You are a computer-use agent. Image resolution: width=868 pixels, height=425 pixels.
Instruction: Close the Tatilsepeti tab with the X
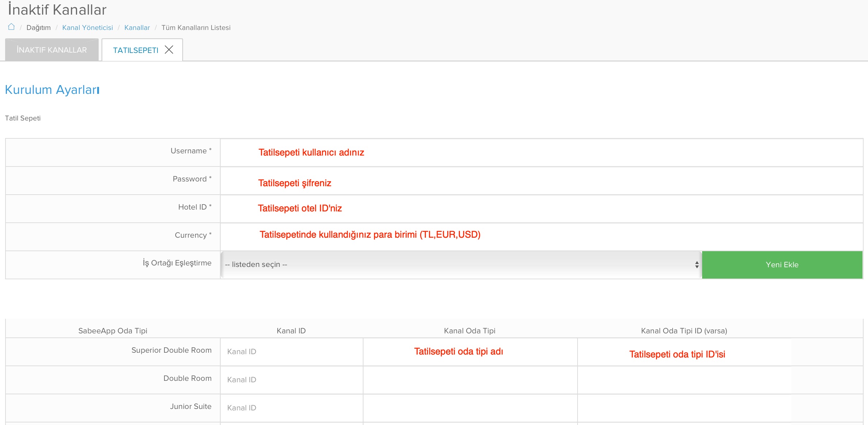pyautogui.click(x=169, y=50)
